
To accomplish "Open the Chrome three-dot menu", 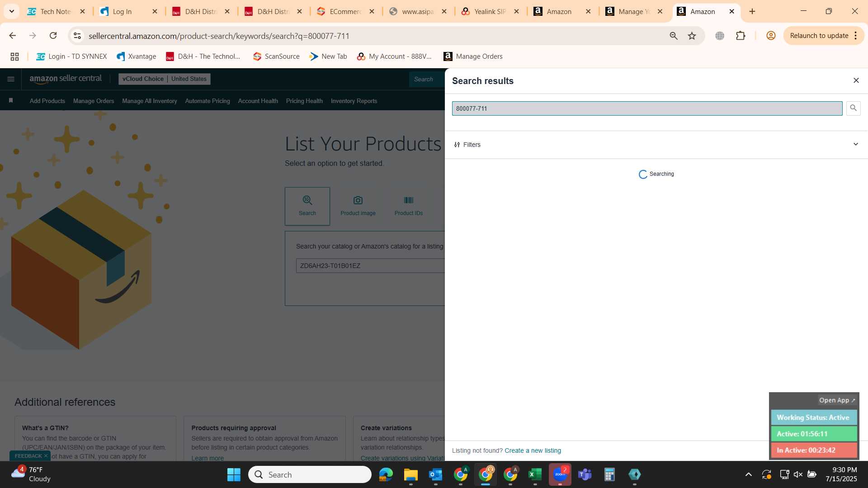I will coord(855,36).
